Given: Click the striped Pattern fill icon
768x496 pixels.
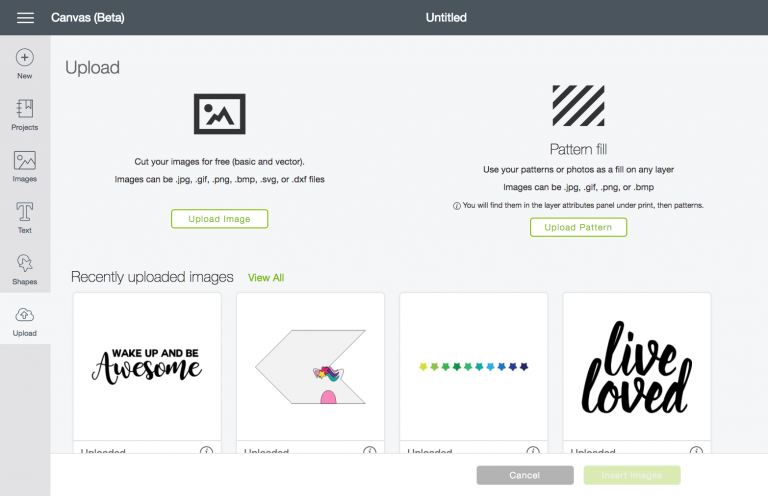Looking at the screenshot, I should pyautogui.click(x=578, y=105).
